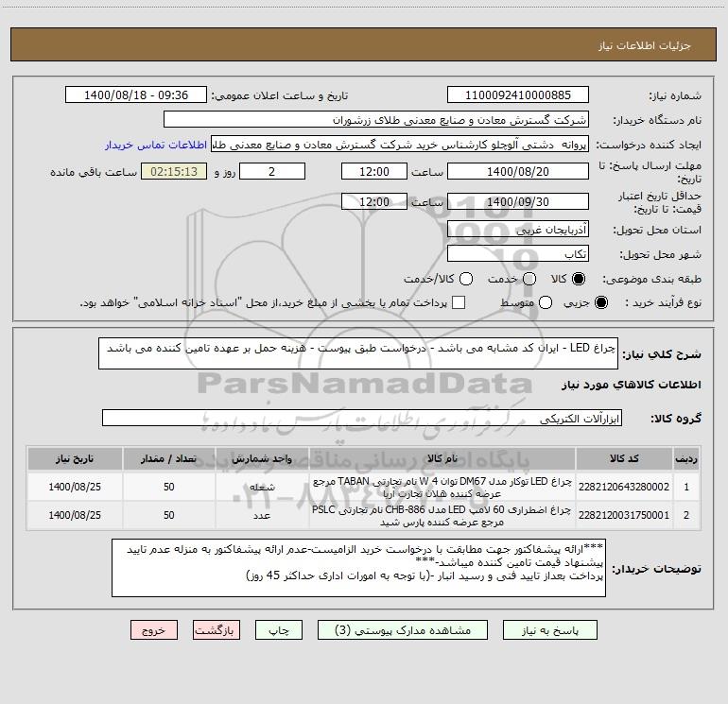This screenshot has height=704, width=728.
Task: Click the 'پاسخ به نیاز' button
Action: [549, 630]
